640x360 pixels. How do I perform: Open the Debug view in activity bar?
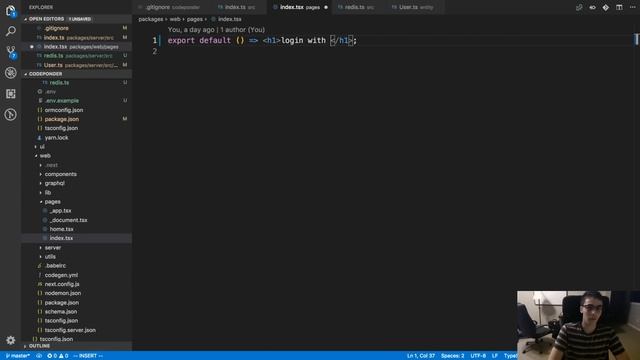tap(11, 73)
